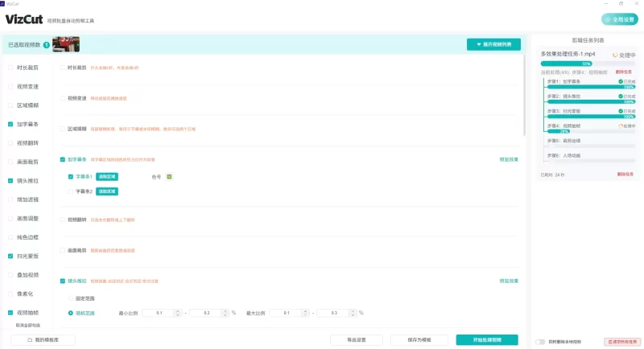The height and width of the screenshot is (349, 644).
Task: Click the 已完成 check icon for 步骤1
Action: 621,81
